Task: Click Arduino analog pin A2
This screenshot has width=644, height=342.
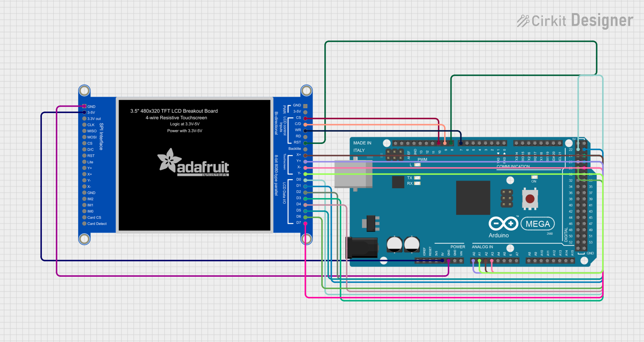Action: tap(486, 261)
